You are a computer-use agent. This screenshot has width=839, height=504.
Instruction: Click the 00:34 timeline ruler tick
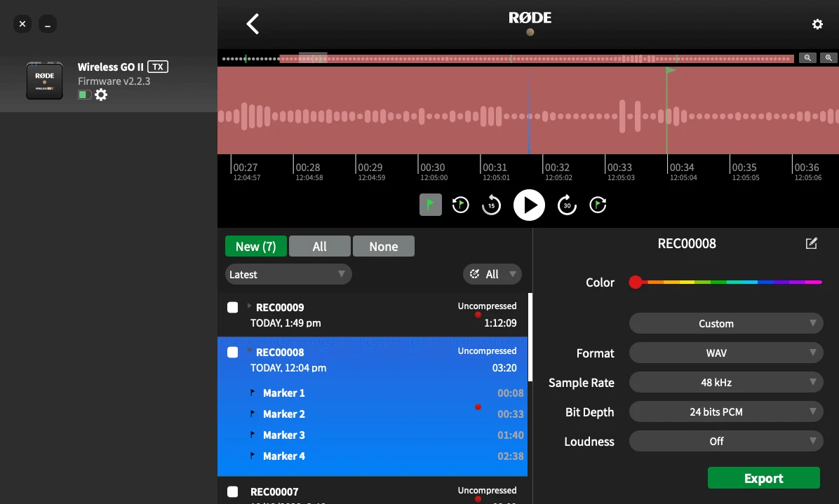(x=667, y=165)
